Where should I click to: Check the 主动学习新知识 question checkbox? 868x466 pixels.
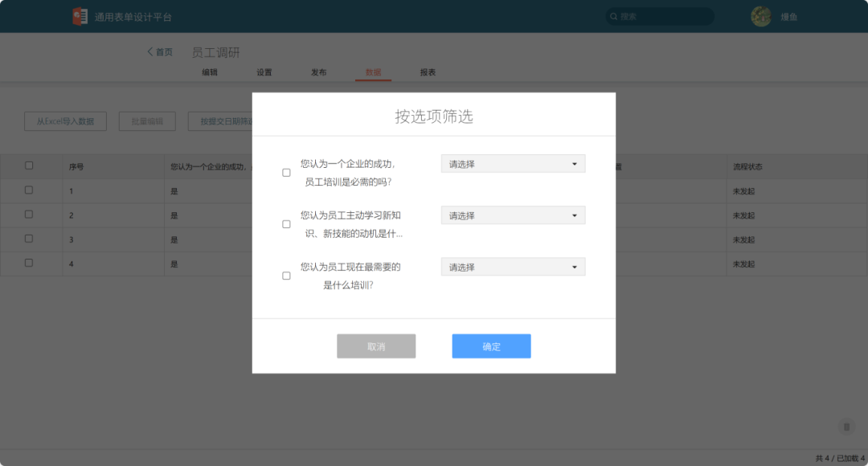coord(286,223)
